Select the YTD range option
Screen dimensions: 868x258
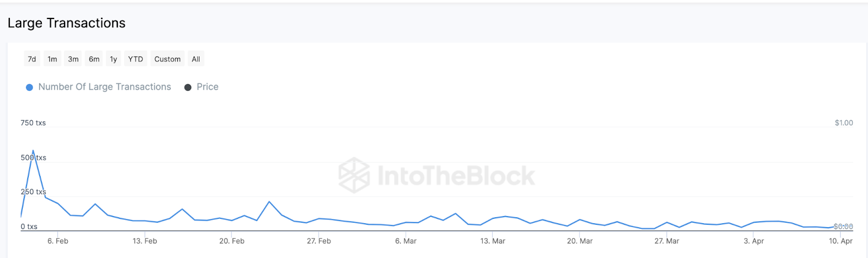coord(136,59)
